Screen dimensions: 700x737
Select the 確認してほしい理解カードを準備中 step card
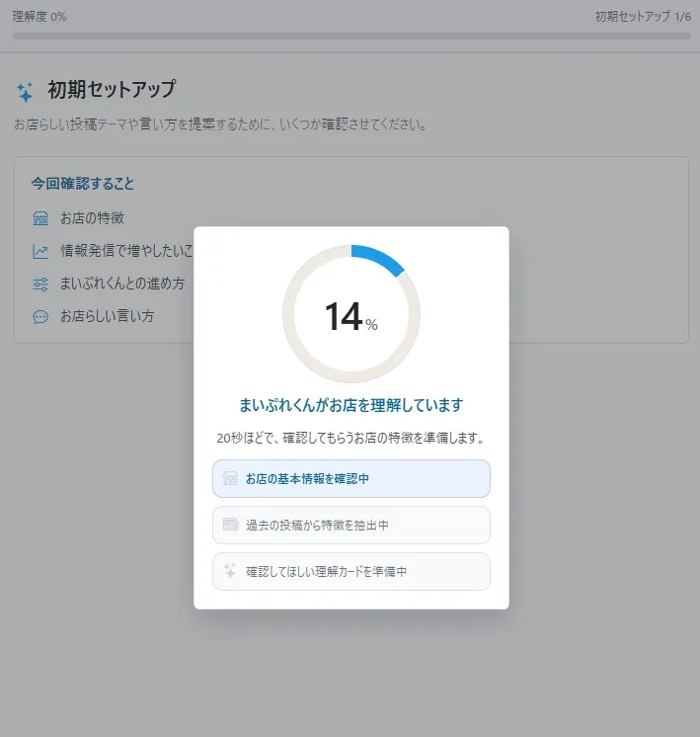pyautogui.click(x=351, y=572)
